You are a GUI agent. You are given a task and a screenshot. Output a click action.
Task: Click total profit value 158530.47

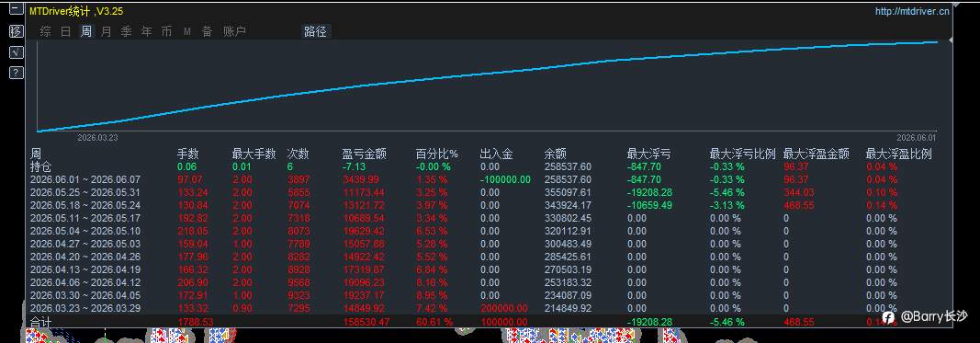coord(366,322)
